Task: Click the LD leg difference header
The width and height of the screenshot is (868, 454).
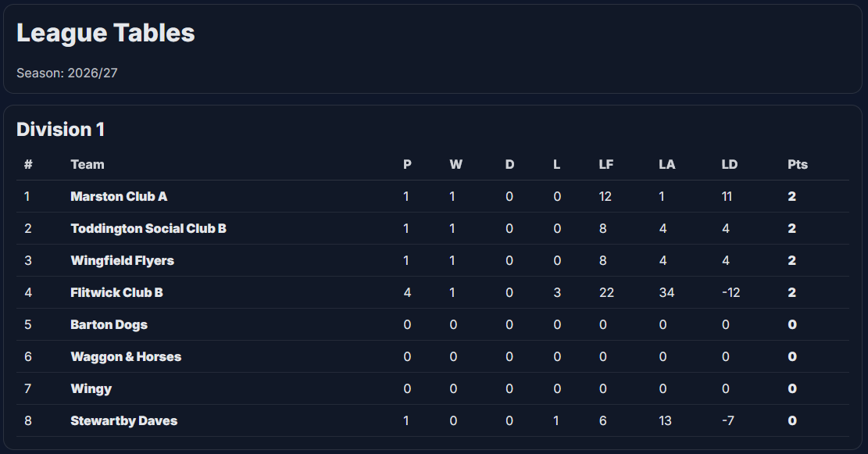Action: 729,164
